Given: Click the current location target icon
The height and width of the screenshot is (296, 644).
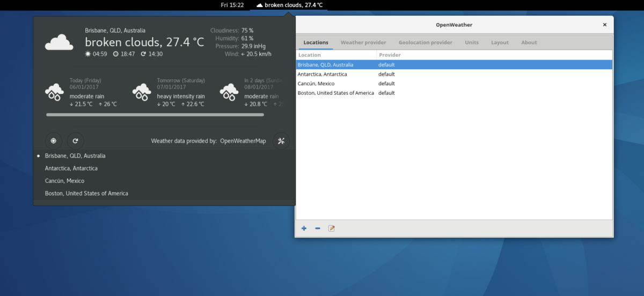Looking at the screenshot, I should point(54,141).
